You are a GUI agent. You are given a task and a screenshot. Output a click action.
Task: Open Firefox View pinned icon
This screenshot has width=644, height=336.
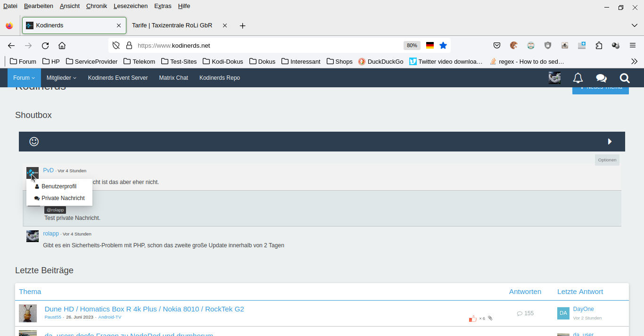coord(9,25)
